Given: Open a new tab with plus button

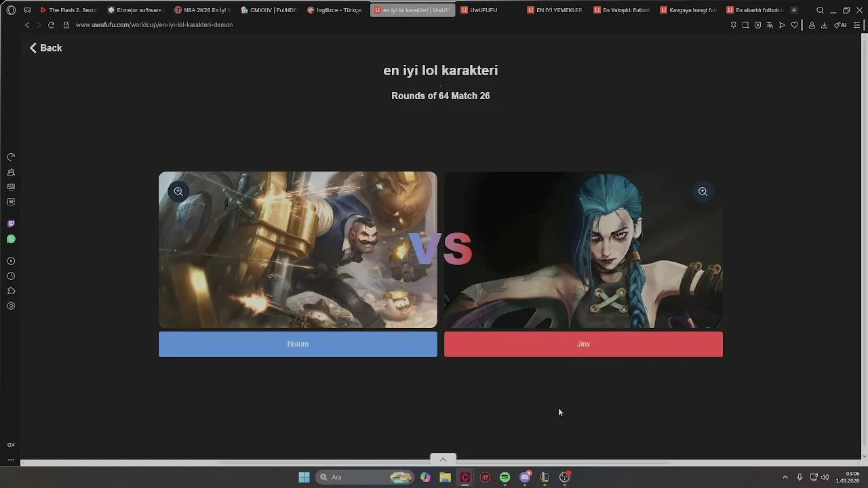Looking at the screenshot, I should click(x=794, y=10).
